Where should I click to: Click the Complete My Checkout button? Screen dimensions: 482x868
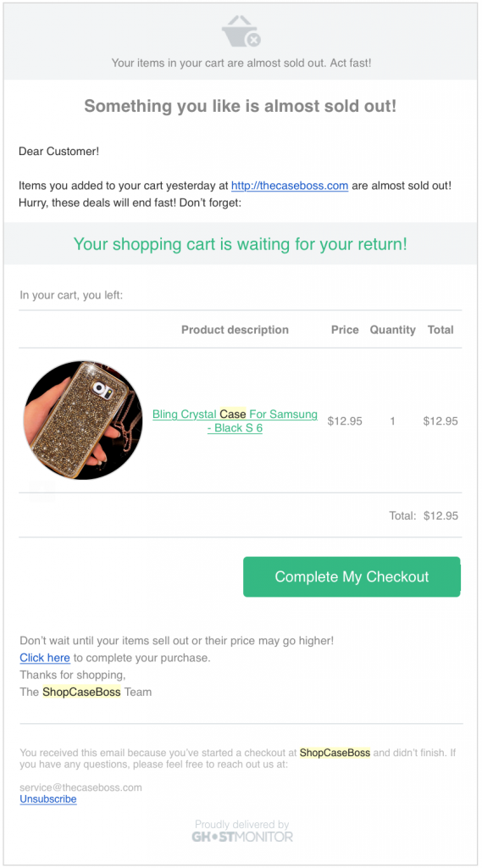(x=352, y=576)
